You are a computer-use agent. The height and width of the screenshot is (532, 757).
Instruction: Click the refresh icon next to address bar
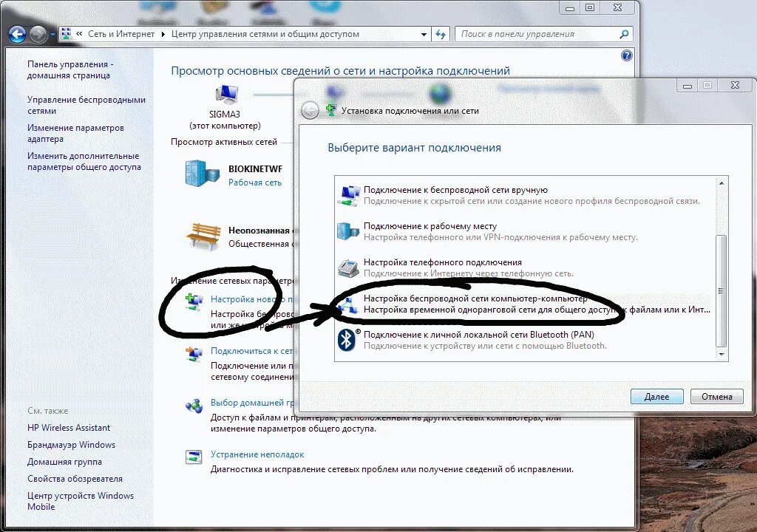click(441, 34)
